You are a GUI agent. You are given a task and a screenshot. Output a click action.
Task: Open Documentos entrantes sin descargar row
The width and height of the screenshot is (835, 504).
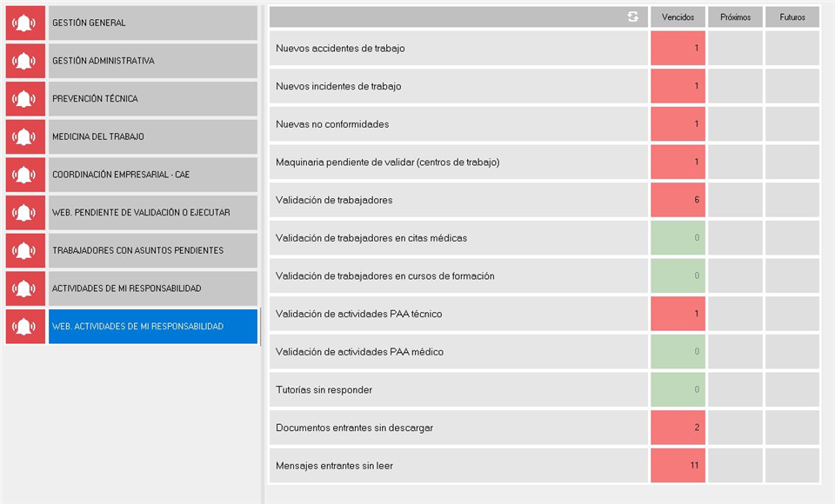[458, 428]
